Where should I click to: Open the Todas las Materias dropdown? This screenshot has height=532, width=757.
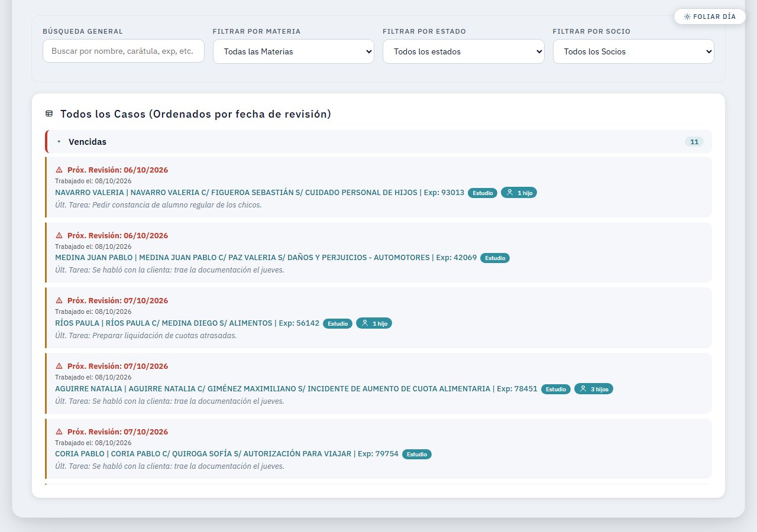click(293, 51)
